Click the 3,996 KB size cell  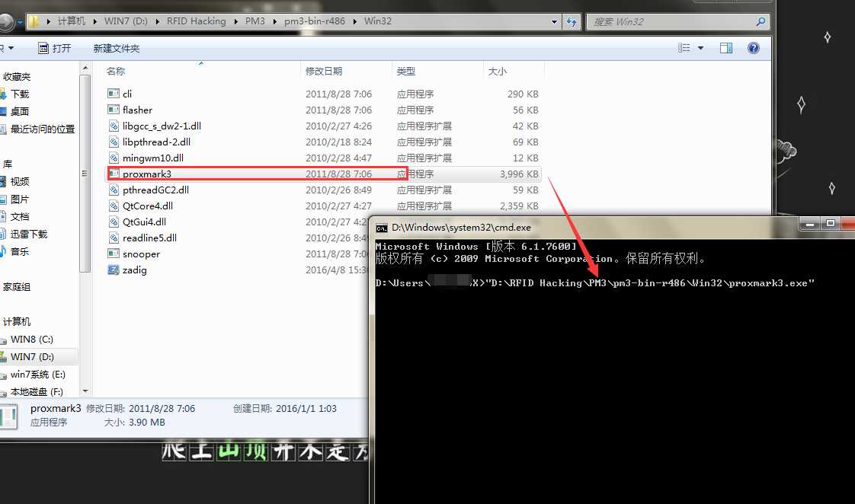(518, 174)
